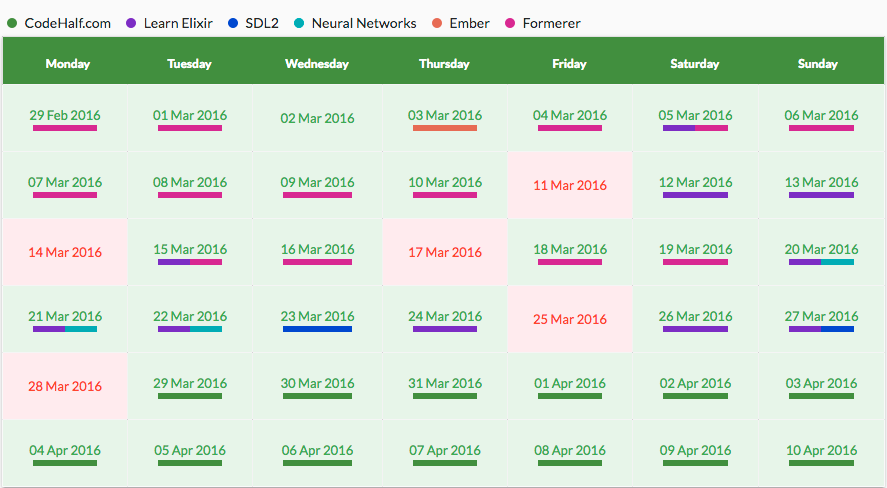Click the Friday column header

coord(570,61)
